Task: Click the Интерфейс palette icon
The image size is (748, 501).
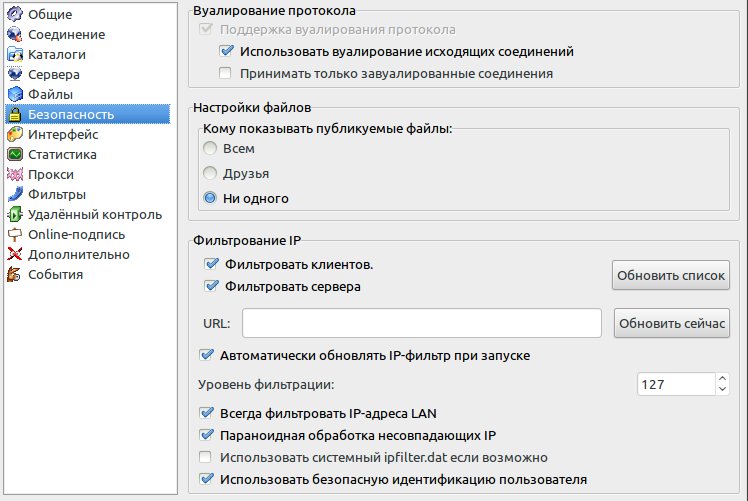Action: pyautogui.click(x=15, y=135)
